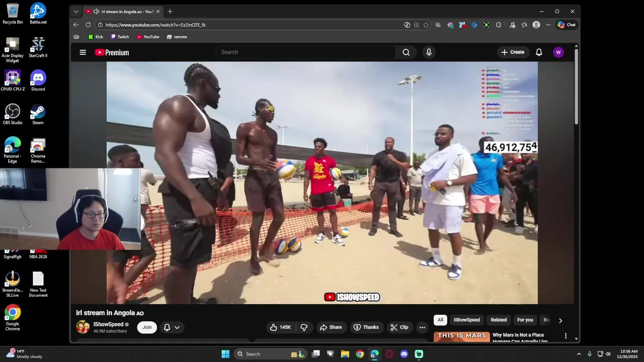Screen dimensions: 644x362
Task: Open the Kick bookmark
Action: [96, 37]
